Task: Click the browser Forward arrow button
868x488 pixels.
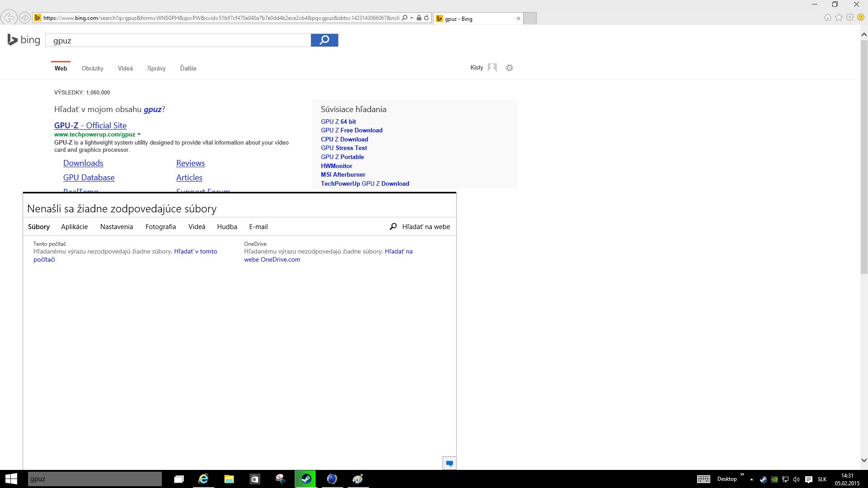Action: point(25,18)
